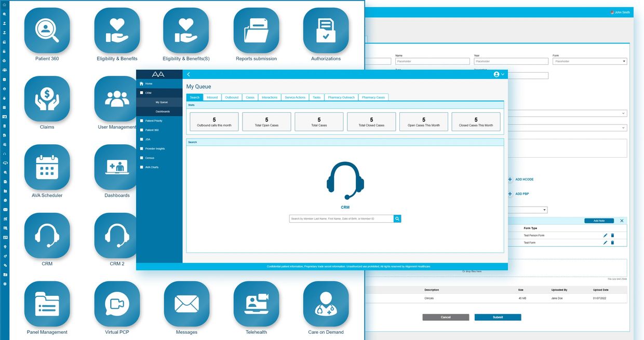Click the Total Open Cases stat card
Viewport: 644px width, 340px height.
pos(266,121)
